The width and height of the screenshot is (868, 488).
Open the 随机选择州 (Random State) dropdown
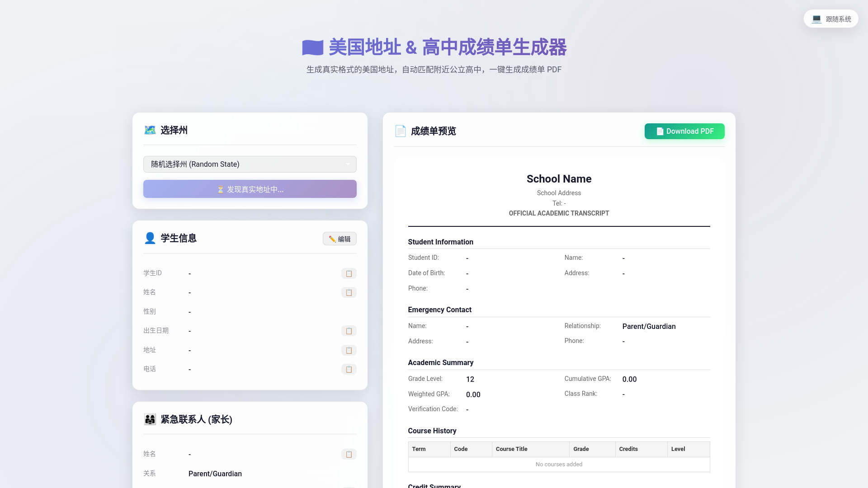(x=250, y=164)
